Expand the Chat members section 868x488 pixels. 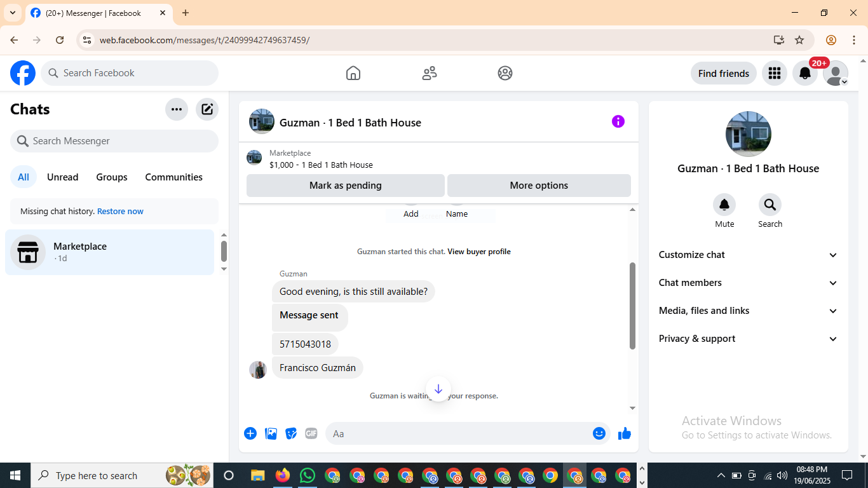[748, 283]
